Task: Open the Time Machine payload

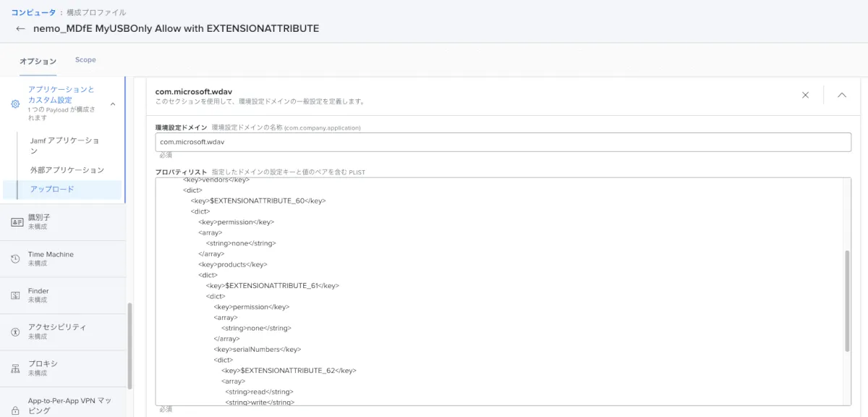Action: click(x=62, y=258)
